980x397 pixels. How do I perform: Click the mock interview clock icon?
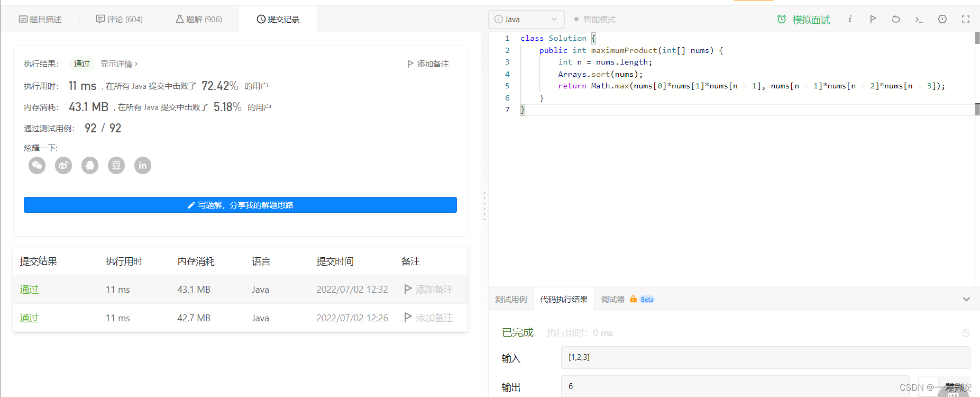click(x=782, y=20)
